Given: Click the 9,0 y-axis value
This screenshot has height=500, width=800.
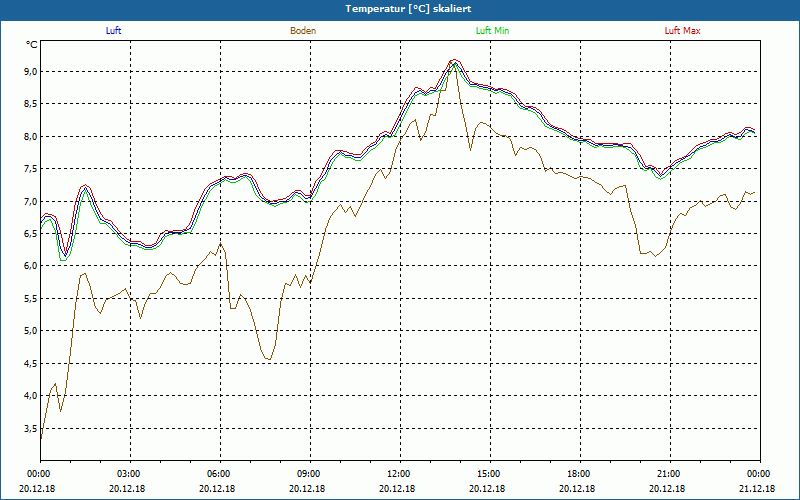Looking at the screenshot, I should (x=32, y=71).
